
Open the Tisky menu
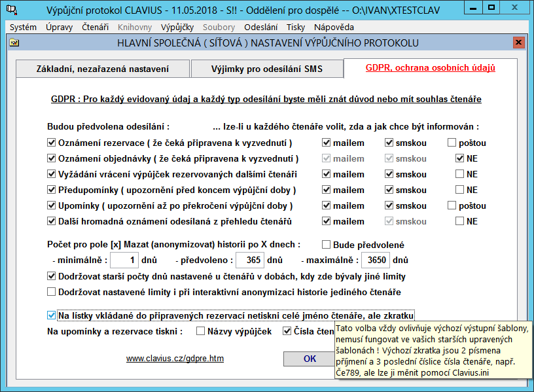pyautogui.click(x=296, y=27)
